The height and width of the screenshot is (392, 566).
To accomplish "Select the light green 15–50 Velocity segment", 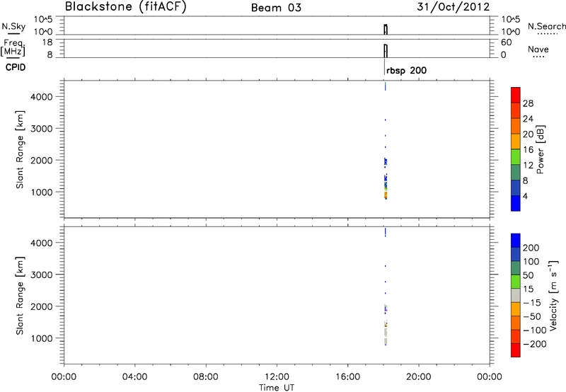I will (x=516, y=282).
